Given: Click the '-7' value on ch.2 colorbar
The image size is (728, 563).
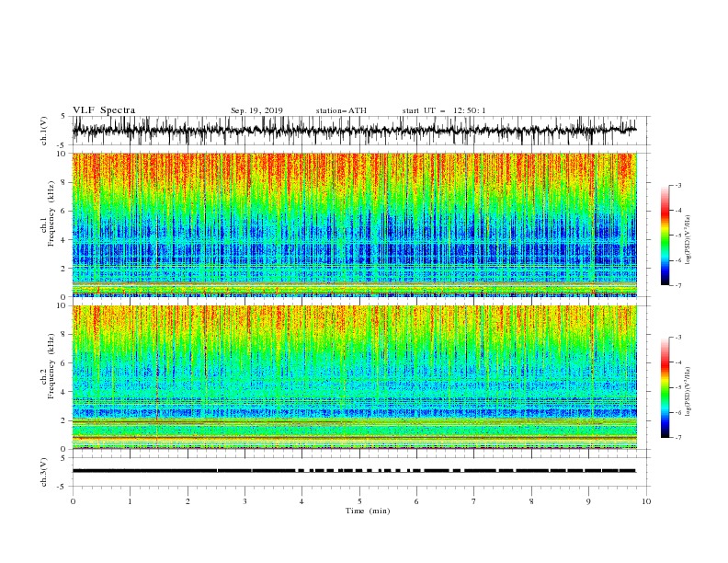Looking at the screenshot, I should point(677,437).
